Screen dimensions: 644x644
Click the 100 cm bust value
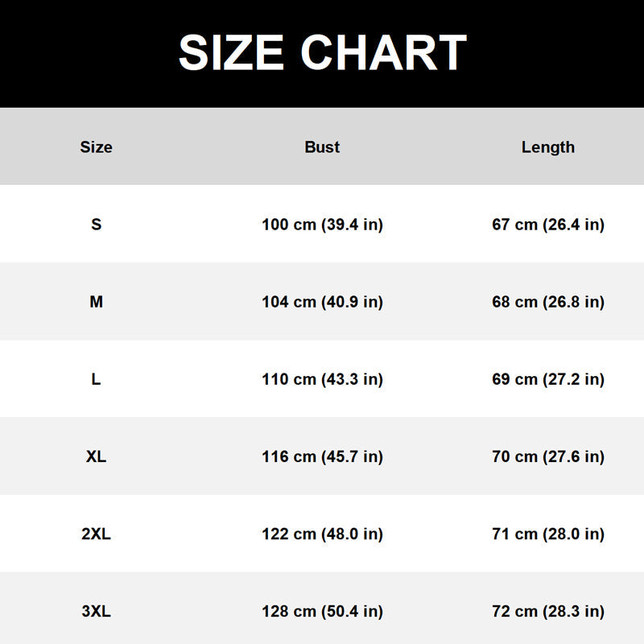pos(323,225)
